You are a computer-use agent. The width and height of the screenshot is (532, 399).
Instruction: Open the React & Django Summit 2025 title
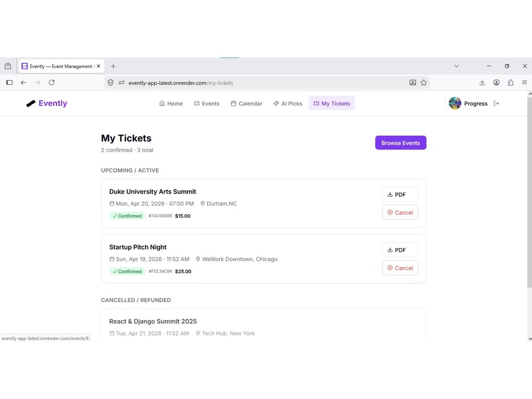(x=153, y=321)
